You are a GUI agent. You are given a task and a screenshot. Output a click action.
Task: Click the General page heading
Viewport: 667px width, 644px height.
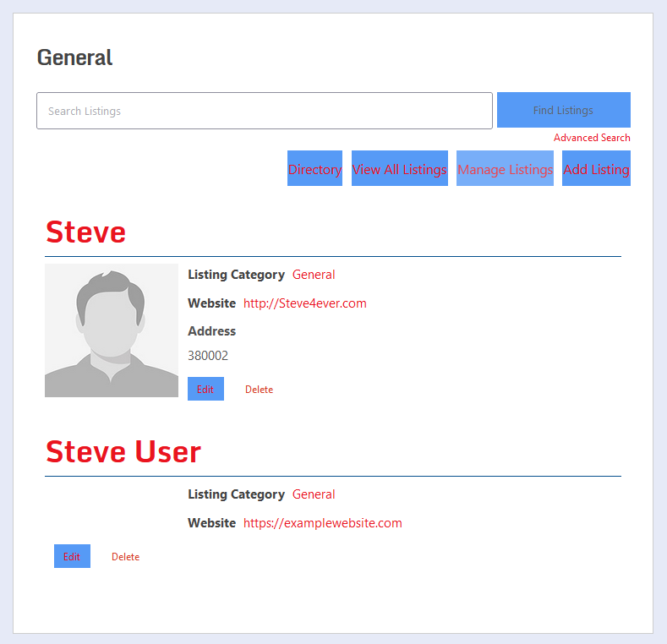coord(75,57)
